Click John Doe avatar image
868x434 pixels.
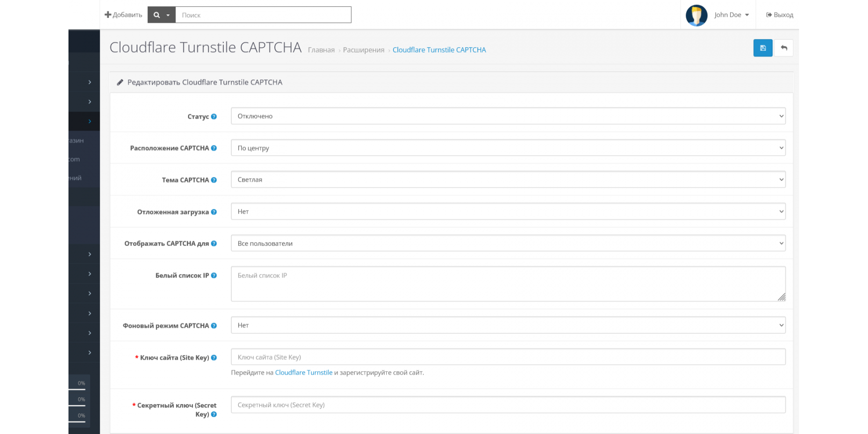pos(696,15)
